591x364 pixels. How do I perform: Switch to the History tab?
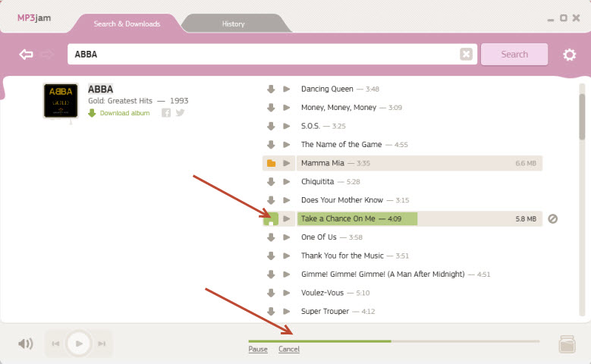point(233,24)
